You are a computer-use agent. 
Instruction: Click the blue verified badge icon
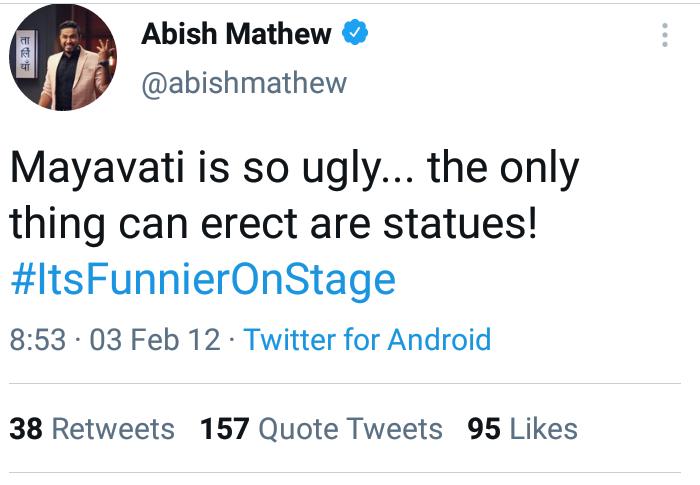tap(355, 34)
